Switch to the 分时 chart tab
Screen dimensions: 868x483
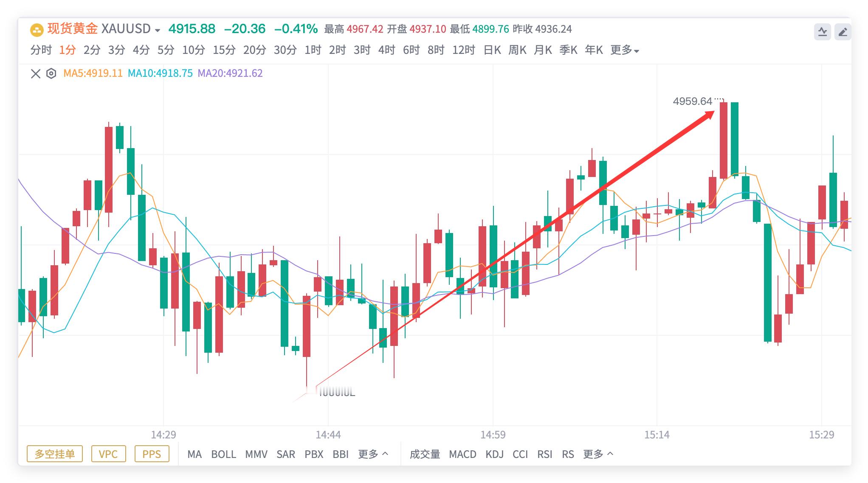point(41,50)
